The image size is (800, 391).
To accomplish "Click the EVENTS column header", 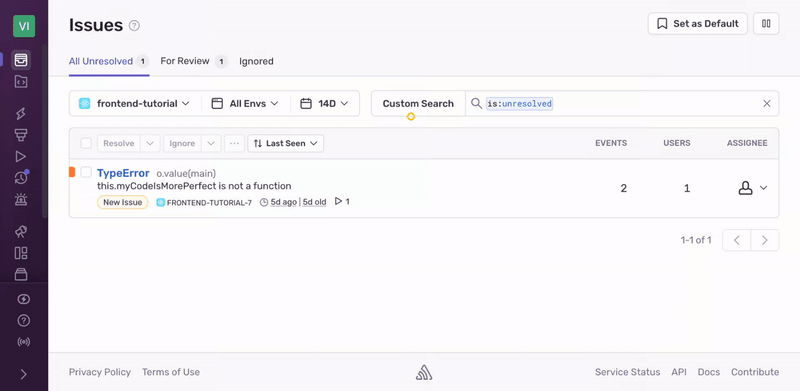I will [x=611, y=143].
